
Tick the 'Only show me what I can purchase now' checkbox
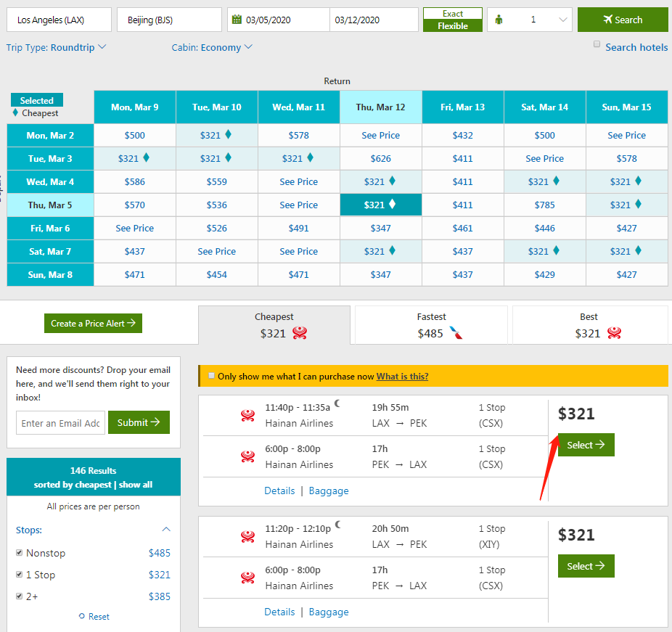tap(211, 376)
